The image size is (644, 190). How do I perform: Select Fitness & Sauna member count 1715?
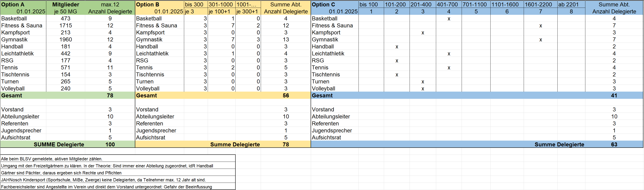(x=65, y=26)
